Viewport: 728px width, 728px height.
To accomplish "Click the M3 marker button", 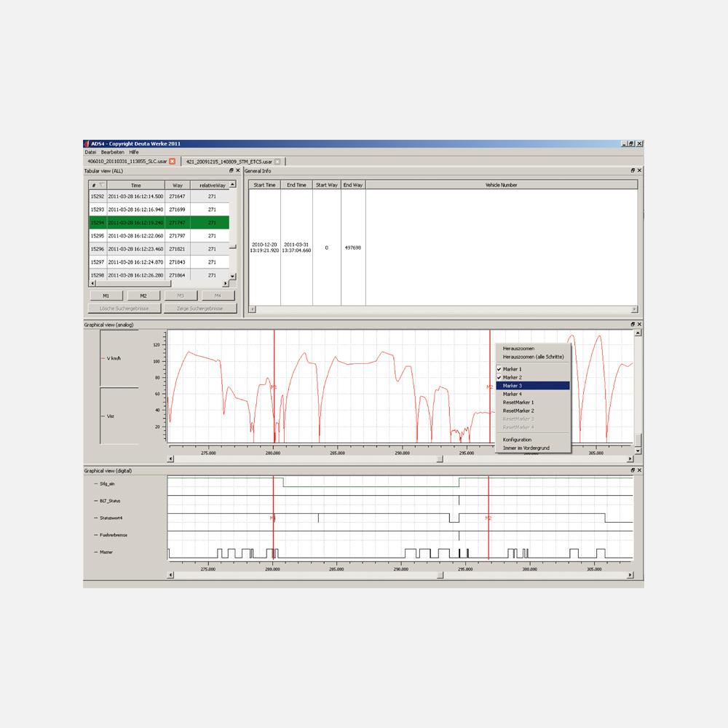I will (181, 296).
